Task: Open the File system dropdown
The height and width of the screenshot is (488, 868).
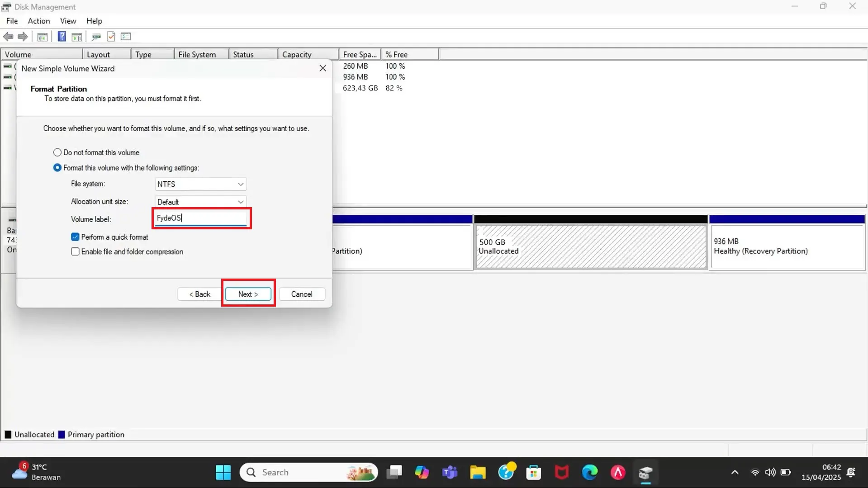Action: click(x=240, y=184)
